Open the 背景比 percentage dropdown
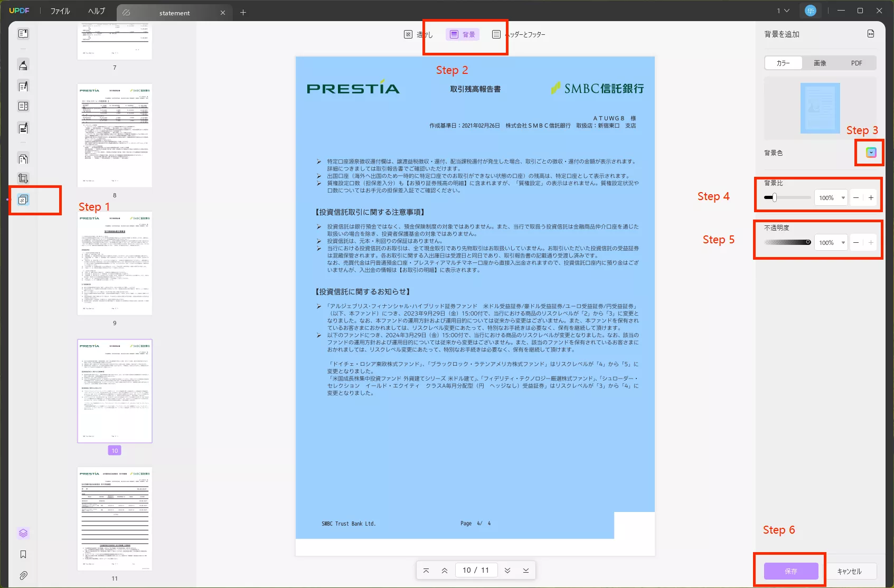 point(831,198)
